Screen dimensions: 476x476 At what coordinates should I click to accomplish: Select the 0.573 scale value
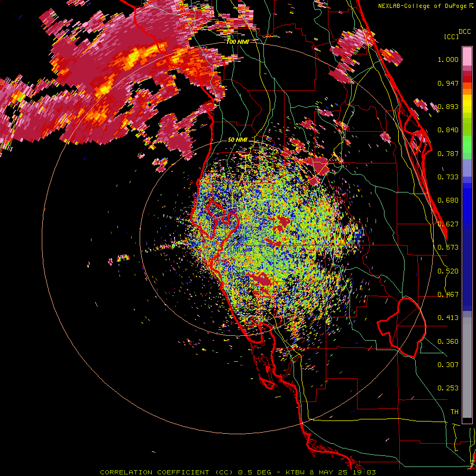click(x=448, y=248)
